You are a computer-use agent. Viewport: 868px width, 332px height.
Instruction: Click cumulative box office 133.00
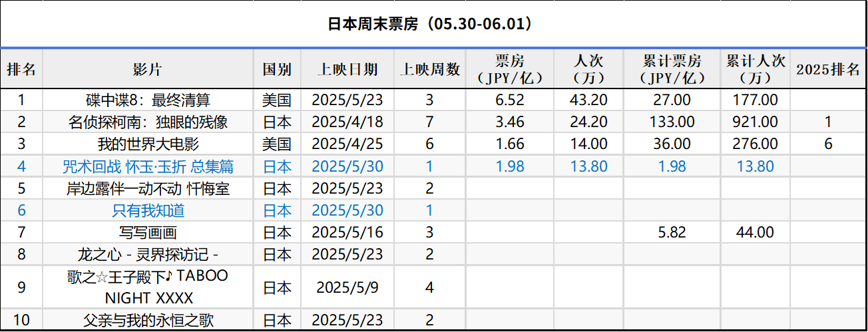(672, 122)
